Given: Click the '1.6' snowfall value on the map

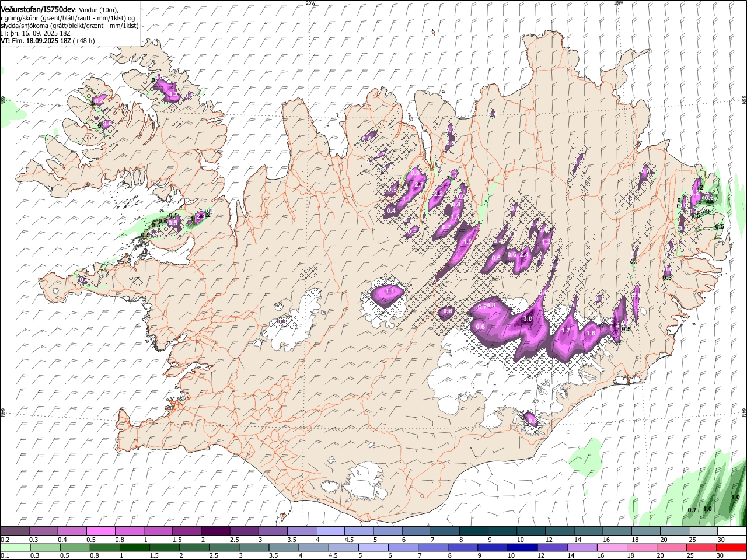Looking at the screenshot, I should [x=591, y=333].
